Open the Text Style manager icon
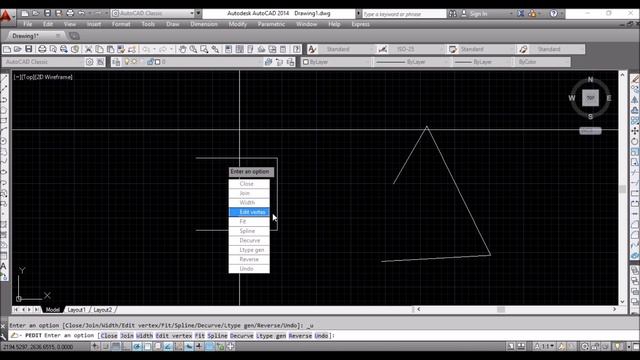Screen dimensions: 640x360 click(312, 49)
